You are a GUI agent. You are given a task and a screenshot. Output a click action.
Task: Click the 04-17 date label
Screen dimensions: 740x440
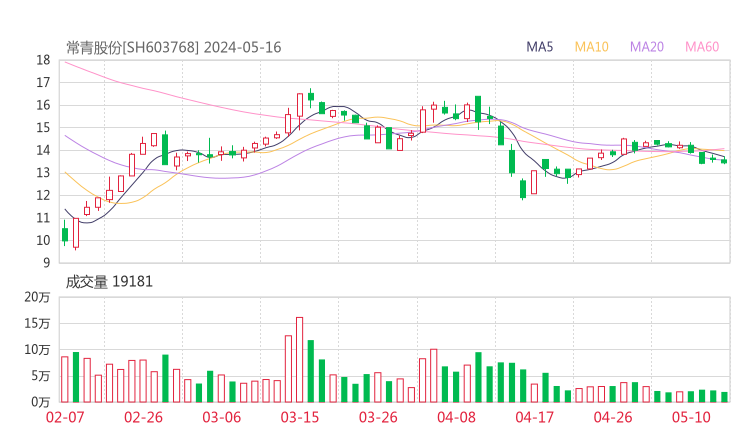pyautogui.click(x=535, y=417)
